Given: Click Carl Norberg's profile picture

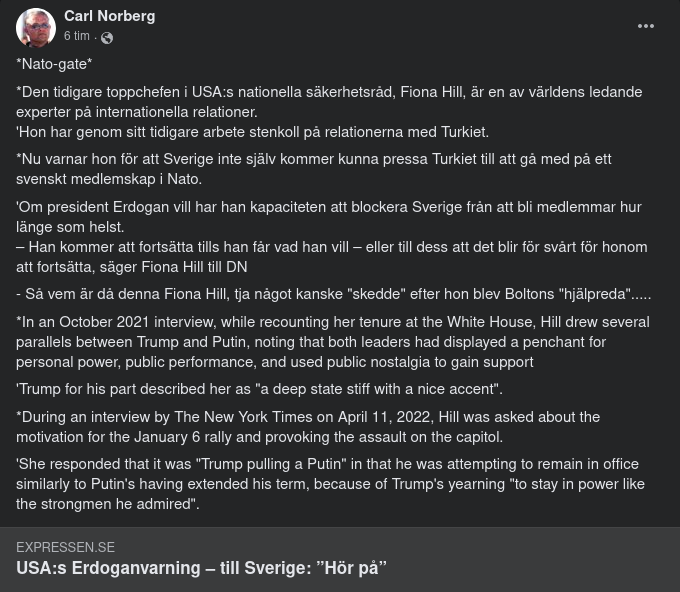Looking at the screenshot, I should pyautogui.click(x=36, y=28).
